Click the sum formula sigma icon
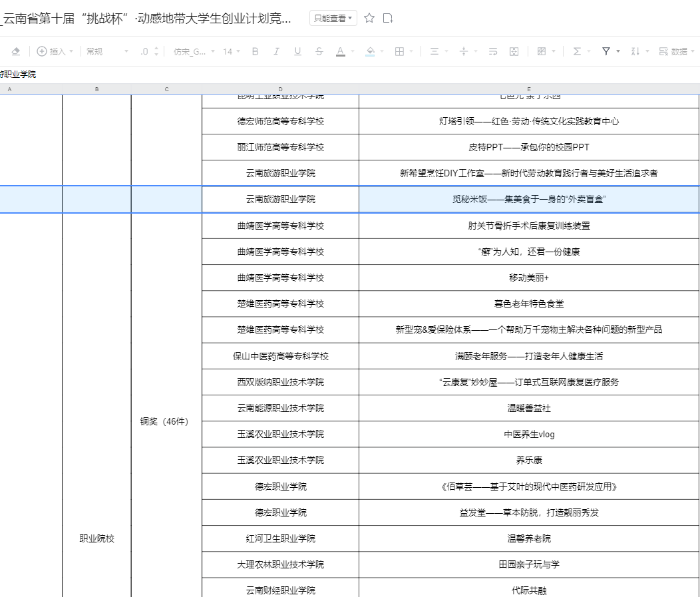700x597 pixels. point(577,51)
